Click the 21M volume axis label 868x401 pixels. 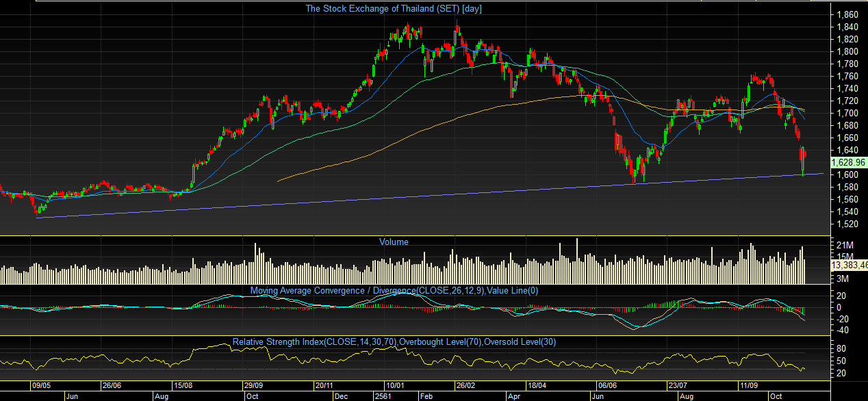(845, 245)
